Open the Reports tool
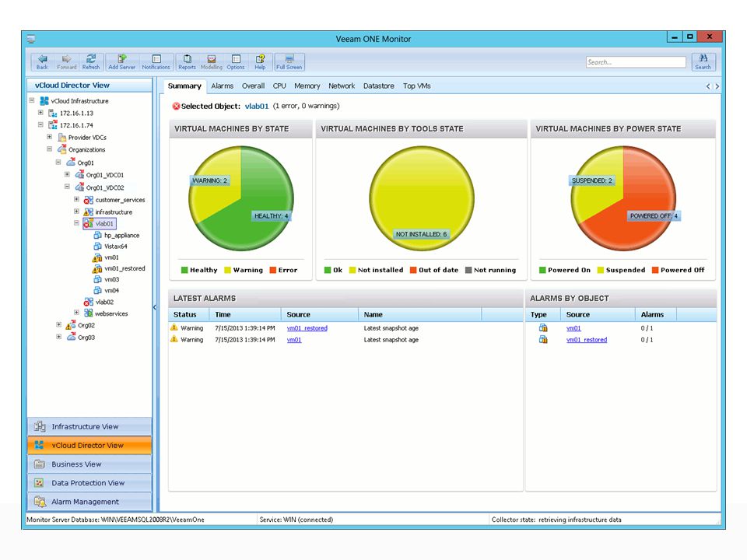 [188, 61]
